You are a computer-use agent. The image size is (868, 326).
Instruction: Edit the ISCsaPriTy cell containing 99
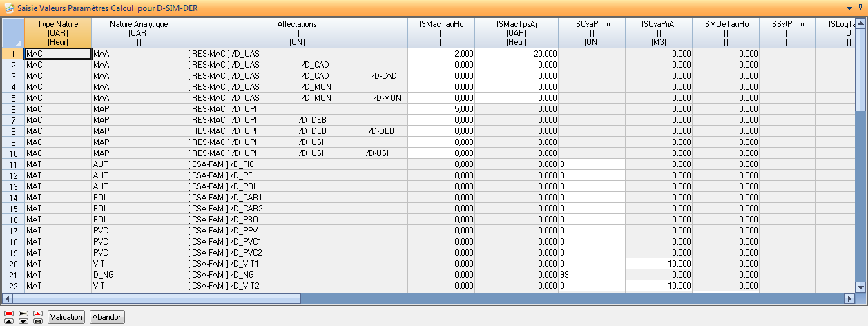(x=591, y=274)
